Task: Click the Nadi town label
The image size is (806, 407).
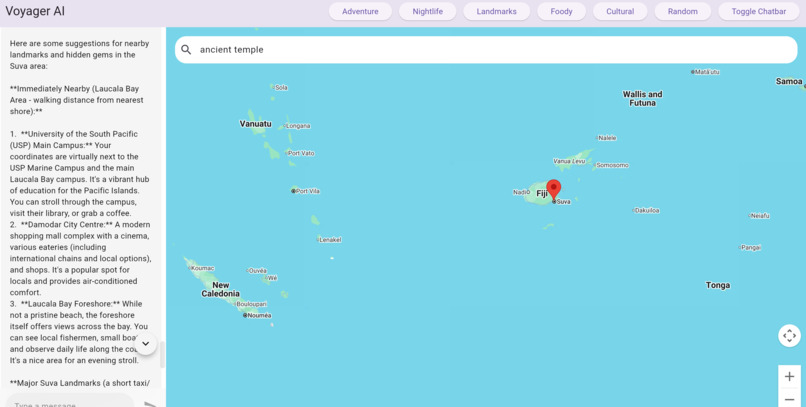Action: 521,192
